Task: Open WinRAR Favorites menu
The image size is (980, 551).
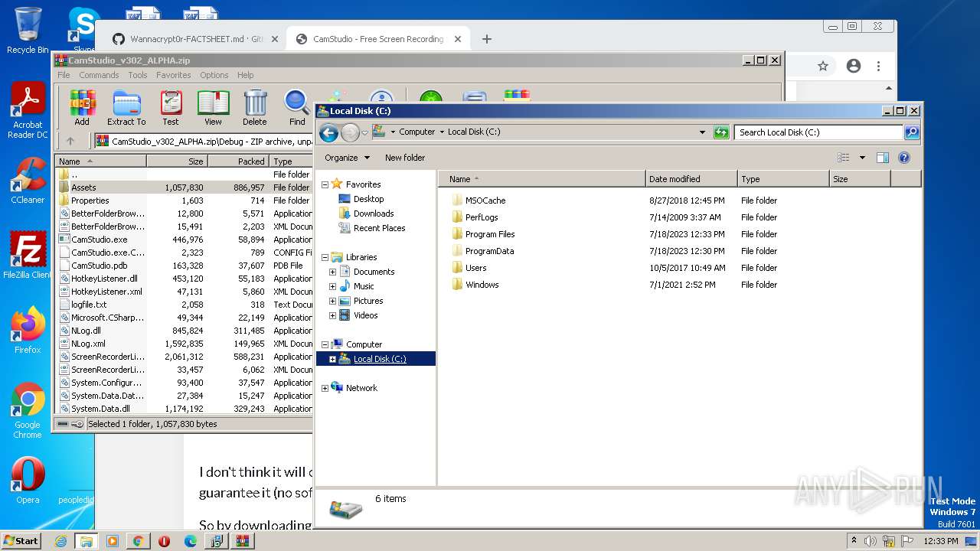Action: point(174,75)
